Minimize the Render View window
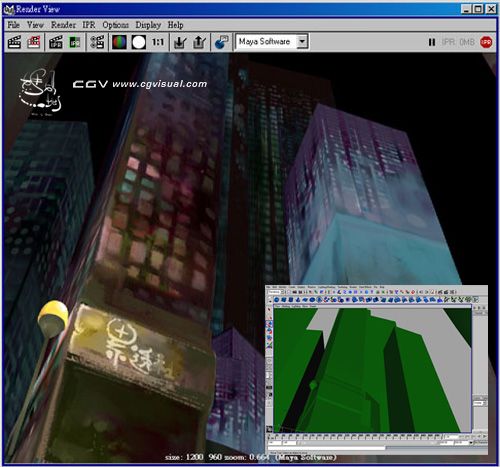Image resolution: width=500 pixels, height=467 pixels. [466, 9]
